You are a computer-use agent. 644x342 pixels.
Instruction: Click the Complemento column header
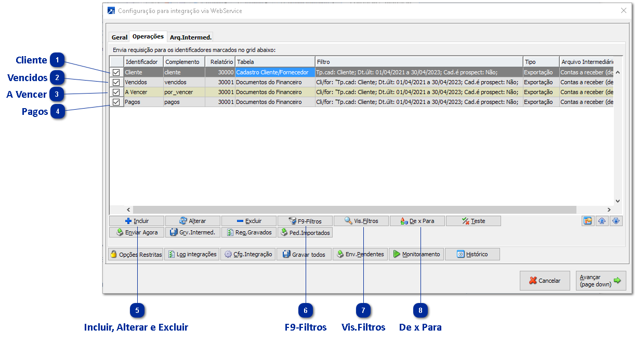[184, 62]
